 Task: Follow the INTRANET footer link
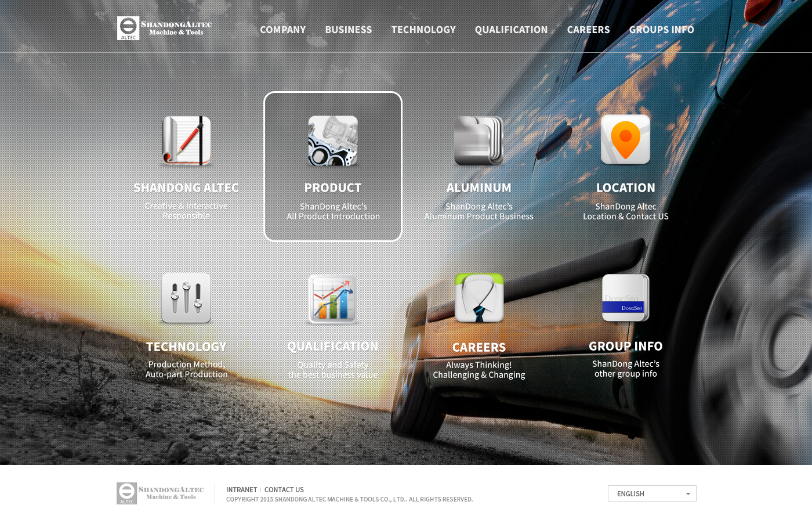(x=241, y=490)
